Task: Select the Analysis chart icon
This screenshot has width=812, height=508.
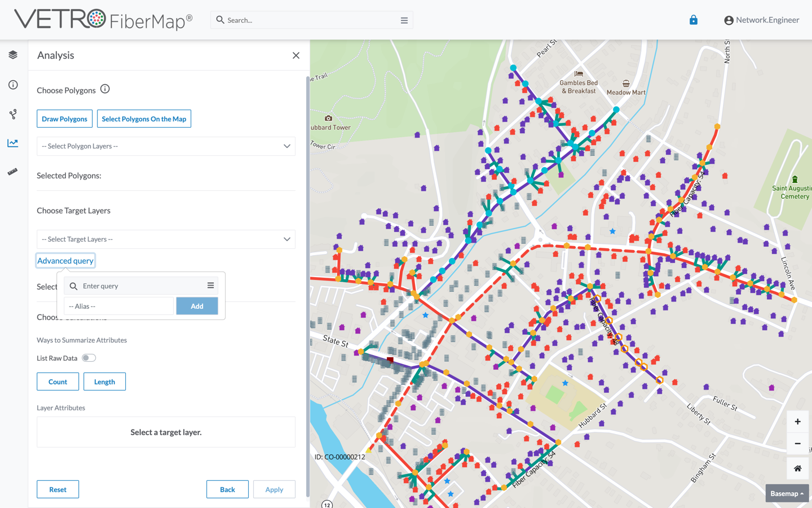Action: point(12,143)
